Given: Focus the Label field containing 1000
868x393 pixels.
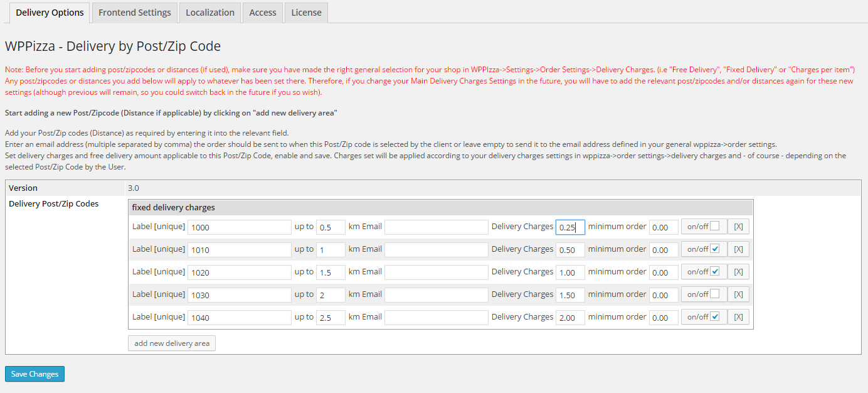Looking at the screenshot, I should coord(240,227).
